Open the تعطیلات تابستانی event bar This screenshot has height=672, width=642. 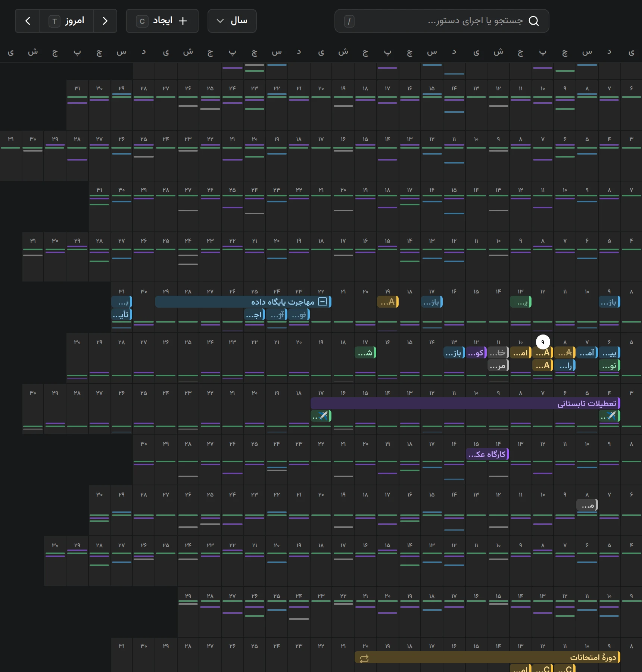point(465,403)
